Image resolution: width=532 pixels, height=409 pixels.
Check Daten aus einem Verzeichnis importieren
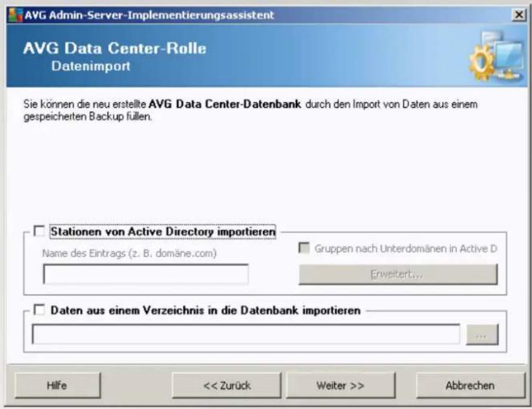click(x=39, y=310)
